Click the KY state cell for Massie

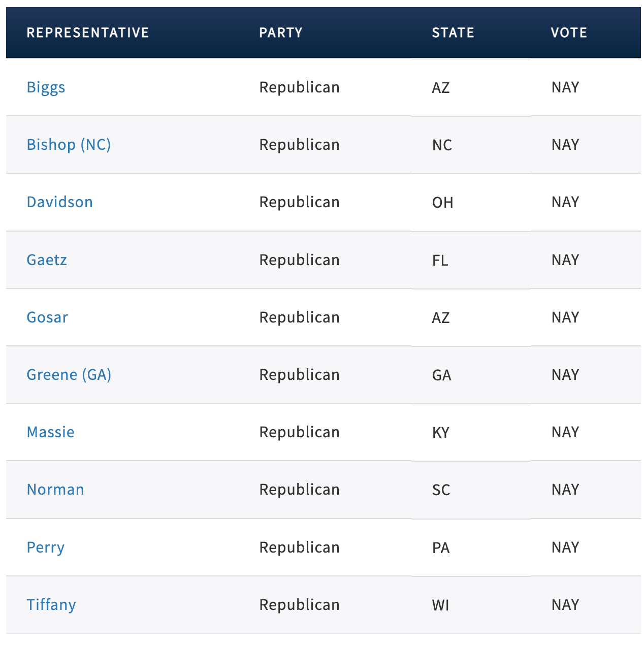point(440,433)
